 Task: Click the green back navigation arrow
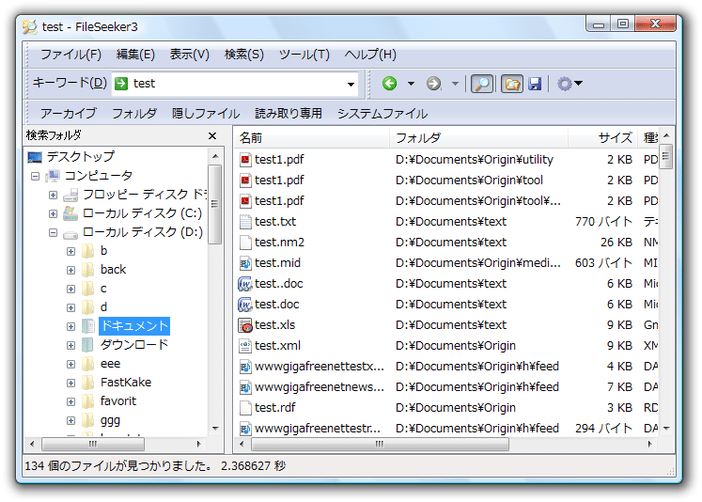390,83
